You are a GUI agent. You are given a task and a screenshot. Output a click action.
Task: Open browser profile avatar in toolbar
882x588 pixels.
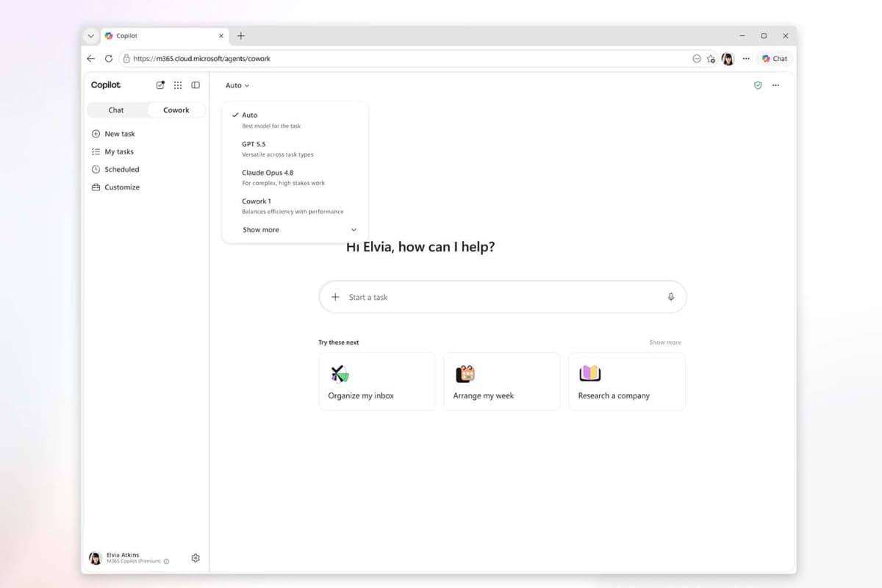point(728,59)
